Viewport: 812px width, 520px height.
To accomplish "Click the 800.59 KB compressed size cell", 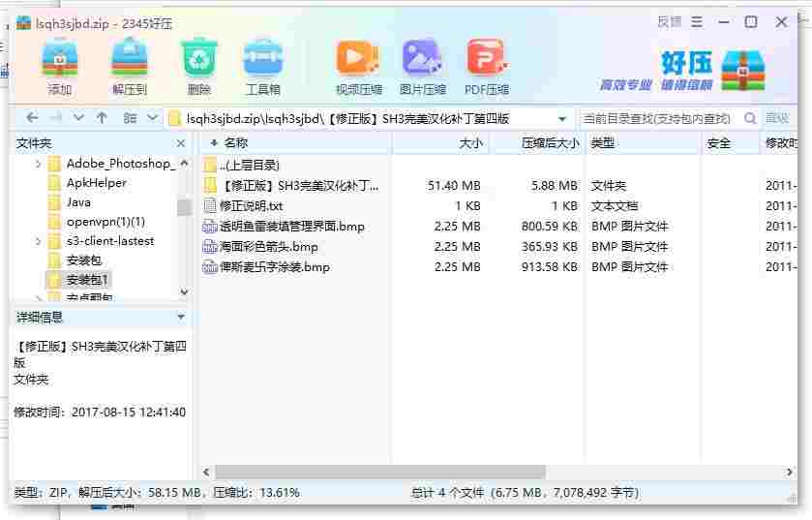I will 550,227.
